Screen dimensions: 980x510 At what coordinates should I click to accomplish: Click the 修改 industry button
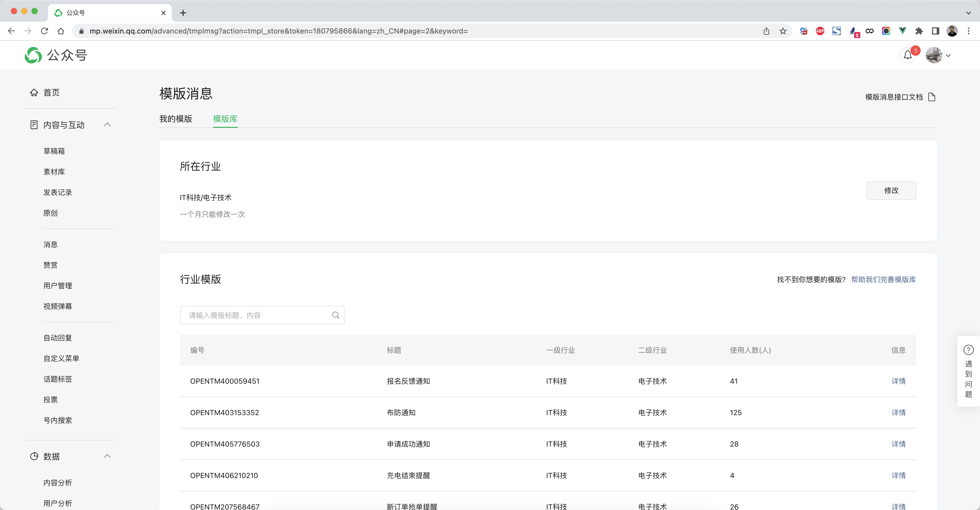(x=891, y=191)
